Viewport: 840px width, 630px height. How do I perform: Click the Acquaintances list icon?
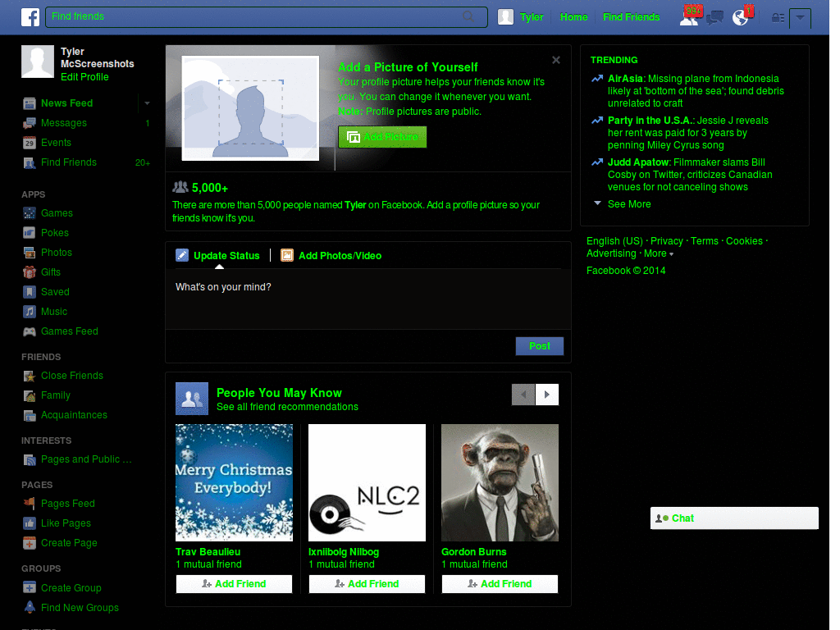[30, 415]
